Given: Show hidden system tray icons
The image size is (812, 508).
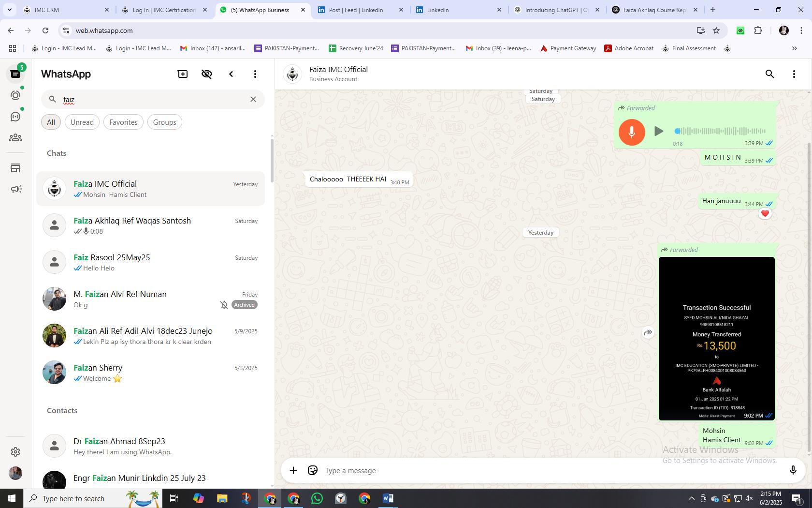Looking at the screenshot, I should point(691,498).
